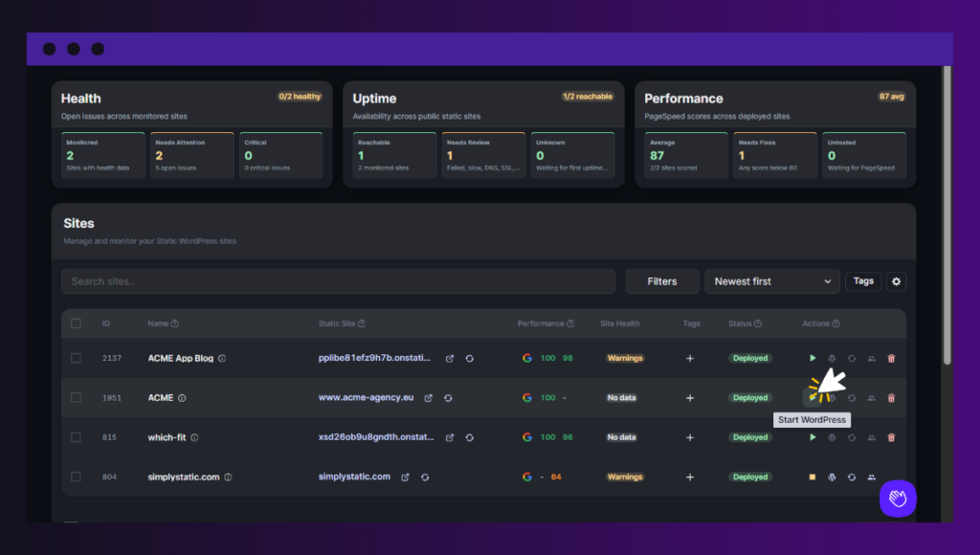The height and width of the screenshot is (555, 980).
Task: Click the page vertical scrollbar
Action: pos(947,215)
